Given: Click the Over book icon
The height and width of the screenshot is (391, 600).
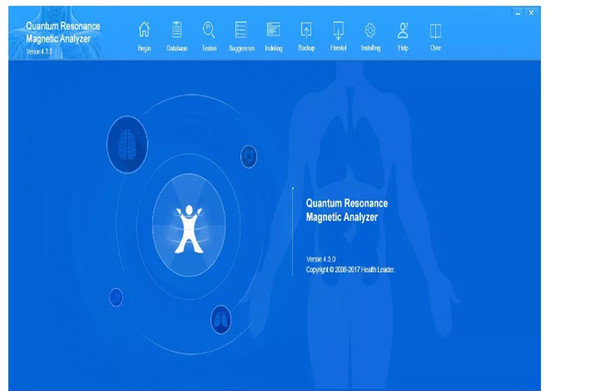Looking at the screenshot, I should point(435,31).
